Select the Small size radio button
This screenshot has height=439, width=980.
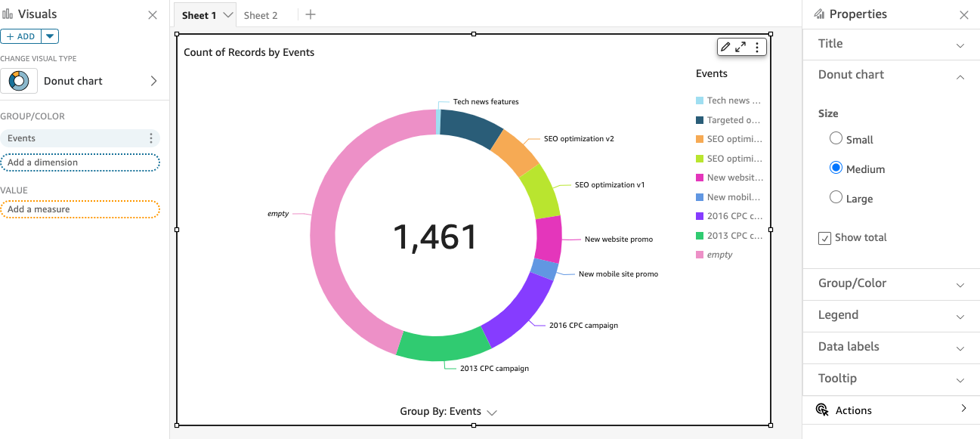[836, 138]
